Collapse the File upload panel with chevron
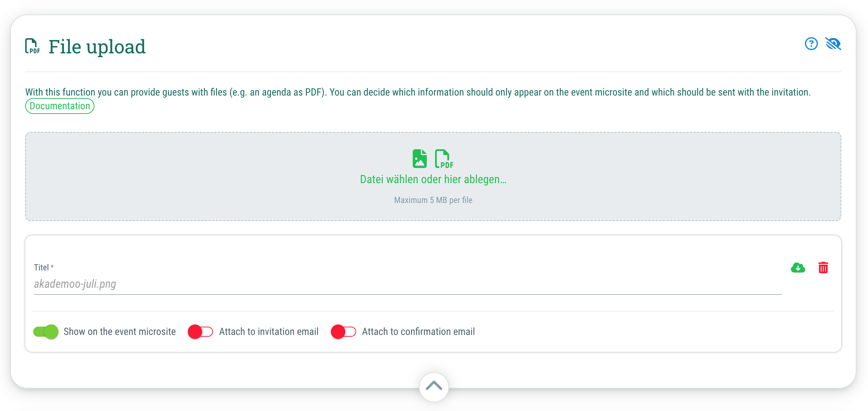The image size is (868, 411). (434, 386)
